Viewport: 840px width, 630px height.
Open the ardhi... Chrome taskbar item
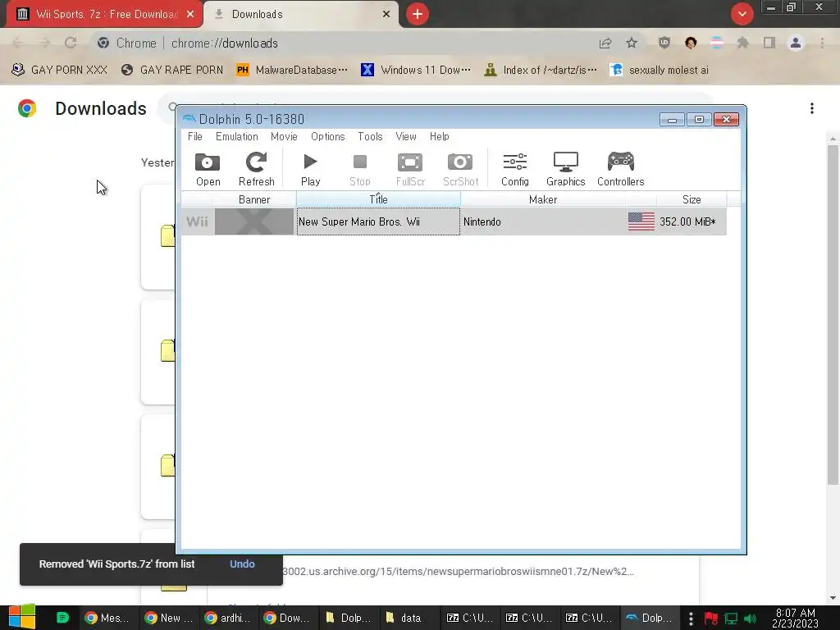228,618
